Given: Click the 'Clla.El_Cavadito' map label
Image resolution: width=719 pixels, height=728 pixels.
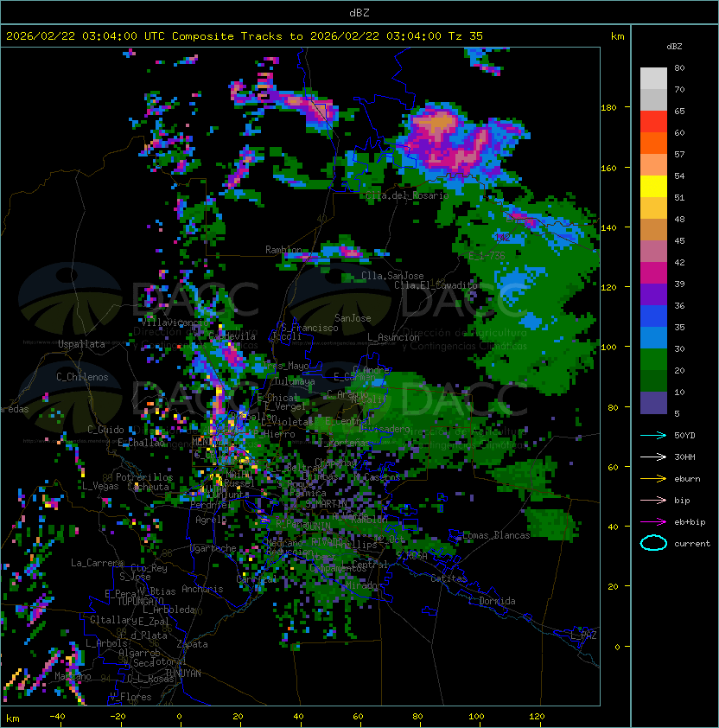Looking at the screenshot, I should (x=436, y=285).
